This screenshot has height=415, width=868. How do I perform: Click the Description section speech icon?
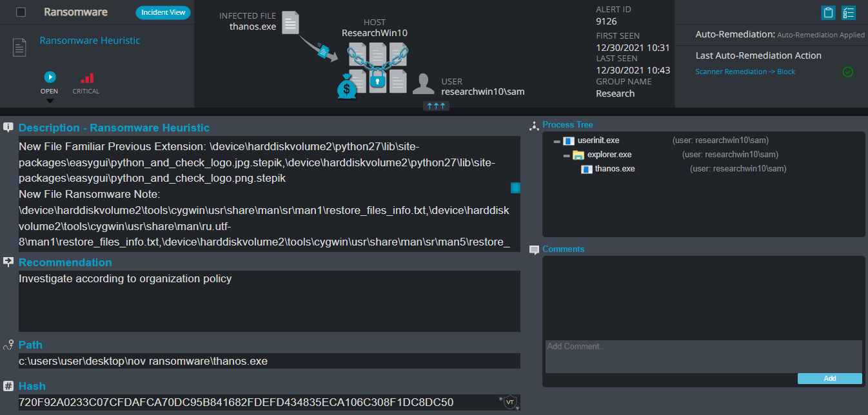(8, 127)
